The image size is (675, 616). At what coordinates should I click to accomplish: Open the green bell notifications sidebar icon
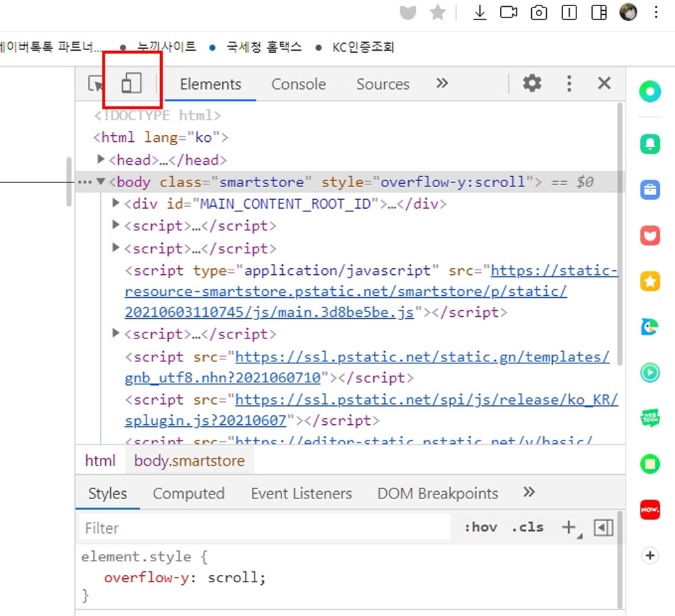pyautogui.click(x=650, y=144)
